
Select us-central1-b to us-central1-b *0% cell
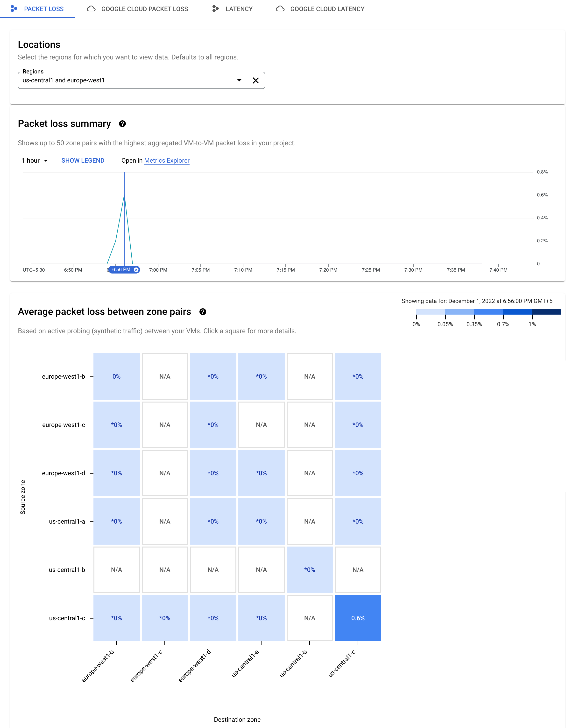point(310,569)
